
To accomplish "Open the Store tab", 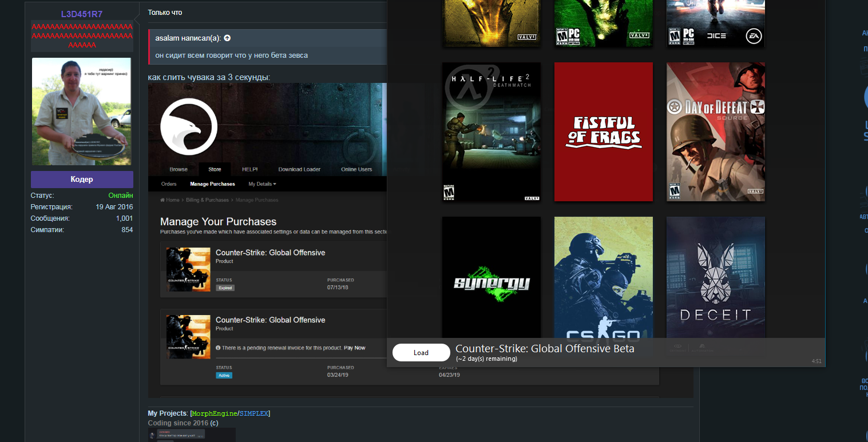I will (215, 169).
